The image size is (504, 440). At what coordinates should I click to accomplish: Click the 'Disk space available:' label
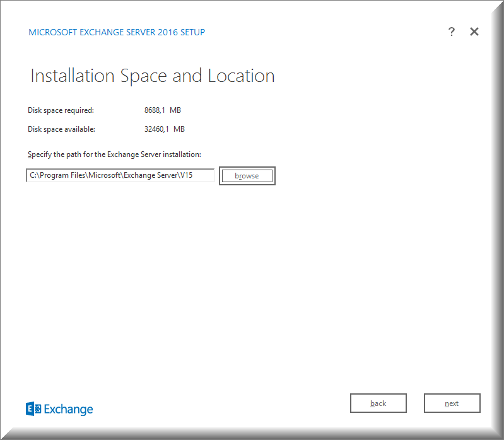(x=61, y=129)
